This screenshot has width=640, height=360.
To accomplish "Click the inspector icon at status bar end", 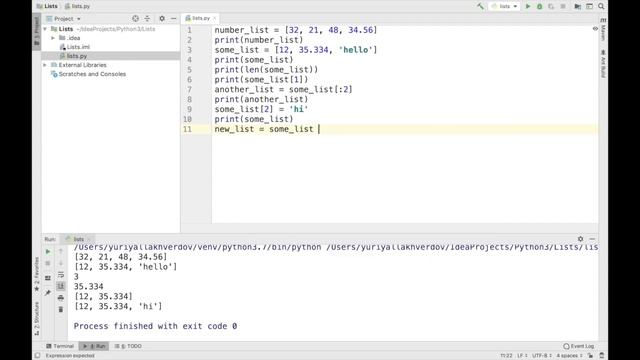I will 602,356.
